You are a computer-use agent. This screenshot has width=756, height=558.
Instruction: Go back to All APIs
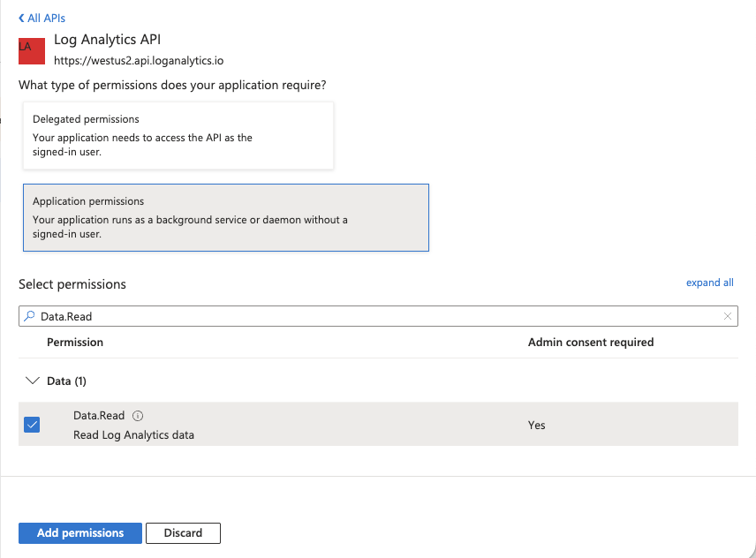coord(42,18)
